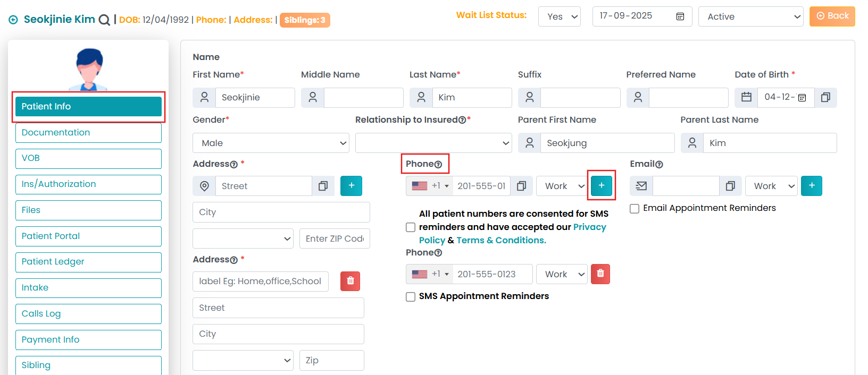The width and height of the screenshot is (868, 375).
Task: Open the Terms & Conditions link
Action: tap(501, 240)
